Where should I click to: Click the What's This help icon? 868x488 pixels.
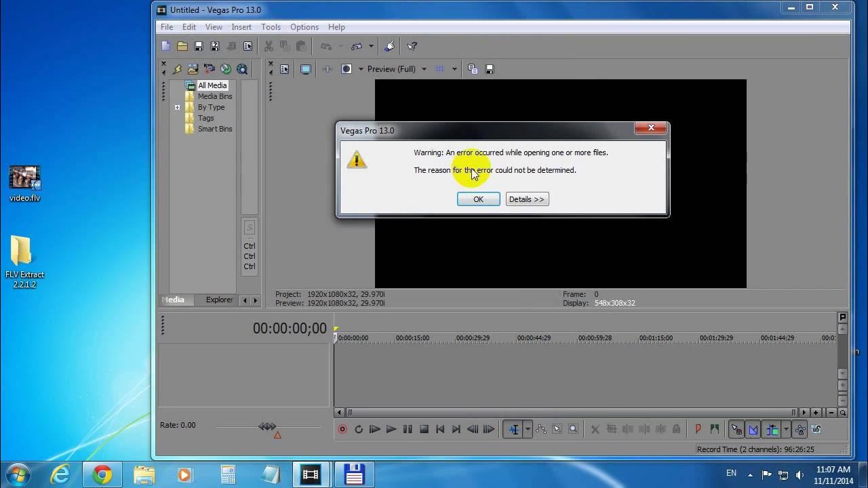pyautogui.click(x=412, y=46)
